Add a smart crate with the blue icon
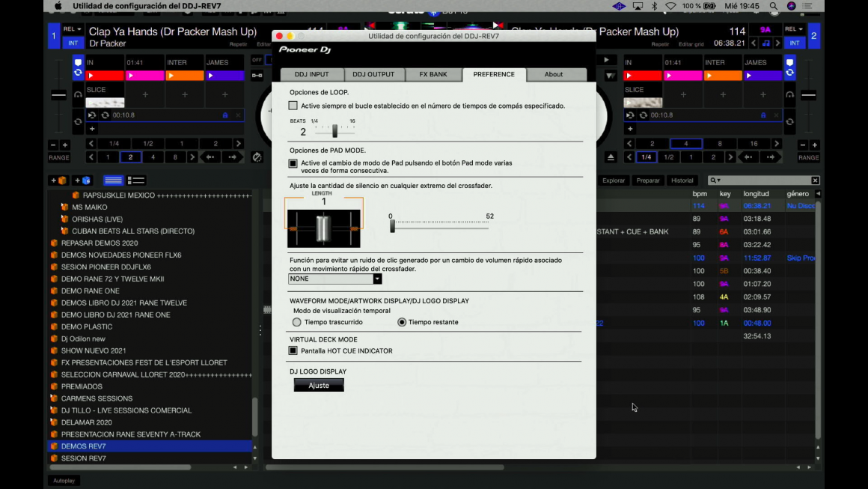This screenshot has height=489, width=868. [x=83, y=180]
